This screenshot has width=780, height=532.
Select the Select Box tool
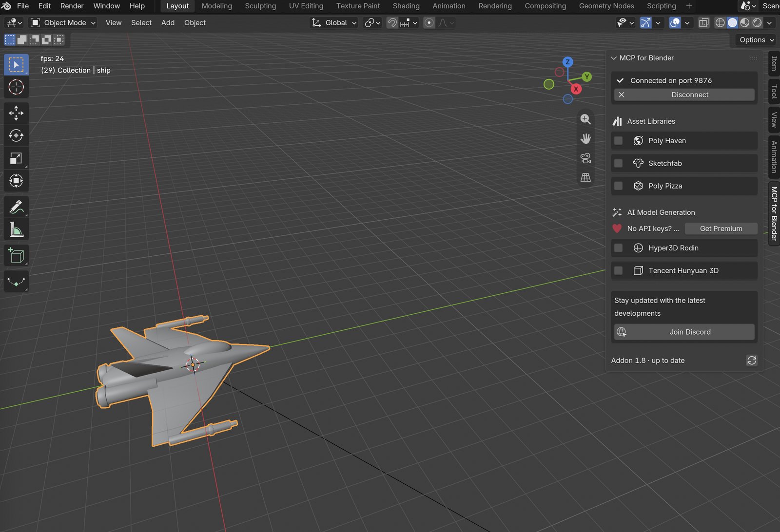pos(16,65)
